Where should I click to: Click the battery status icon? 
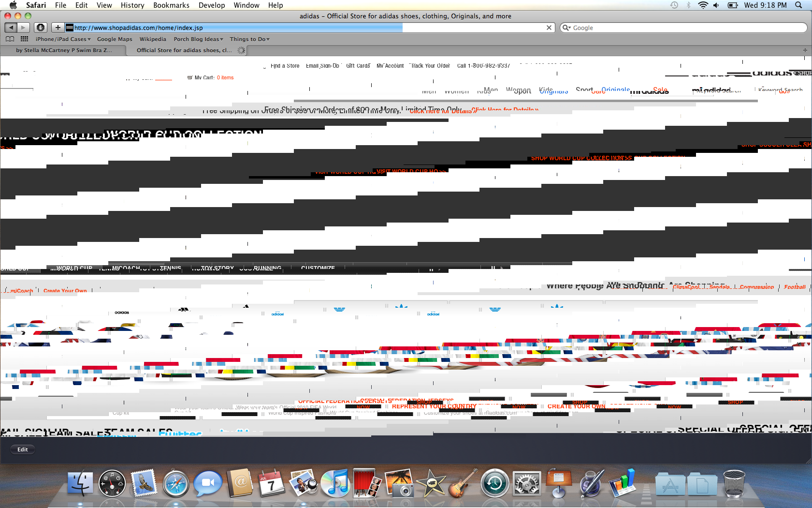click(x=733, y=5)
